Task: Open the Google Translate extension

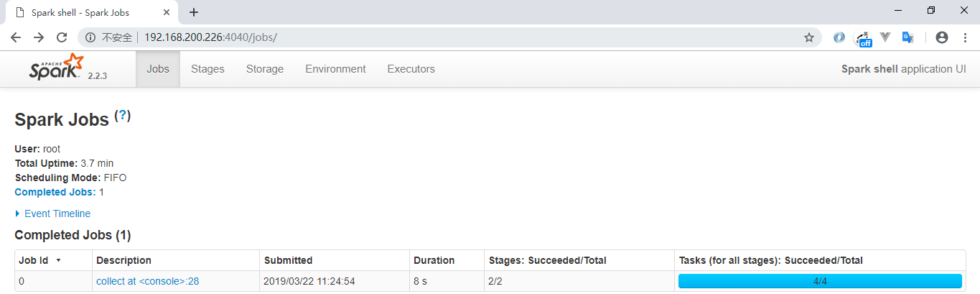Action: tap(908, 37)
